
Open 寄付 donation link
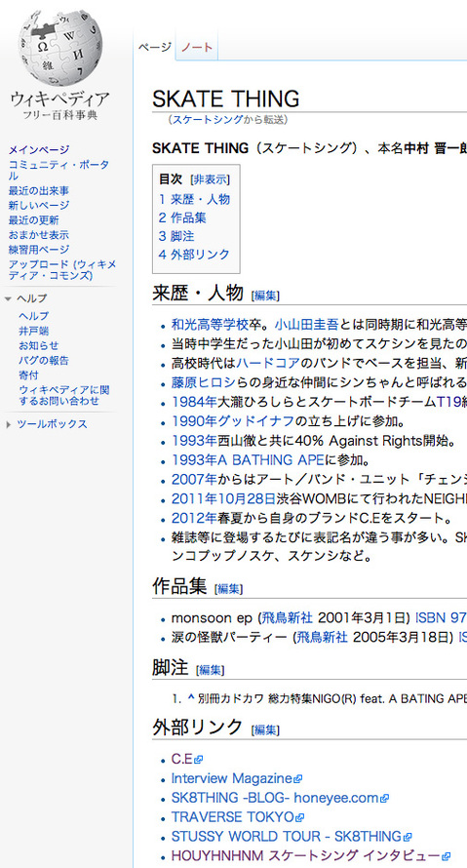29,375
